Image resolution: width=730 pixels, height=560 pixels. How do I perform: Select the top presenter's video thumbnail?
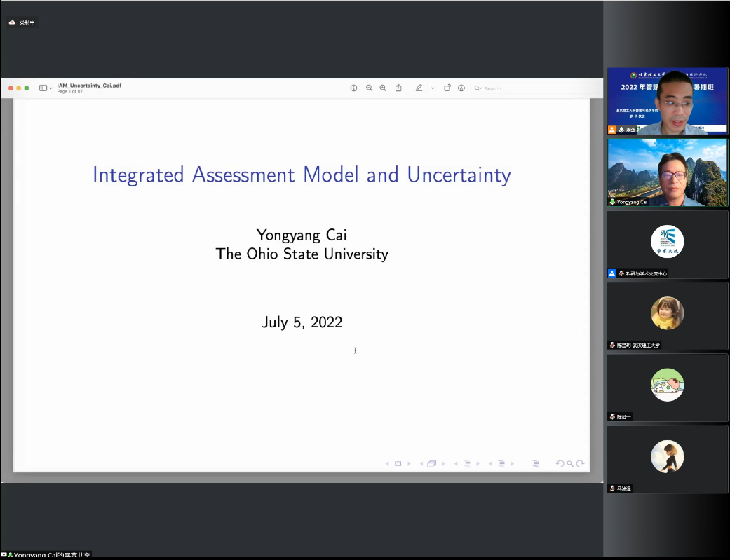click(667, 100)
